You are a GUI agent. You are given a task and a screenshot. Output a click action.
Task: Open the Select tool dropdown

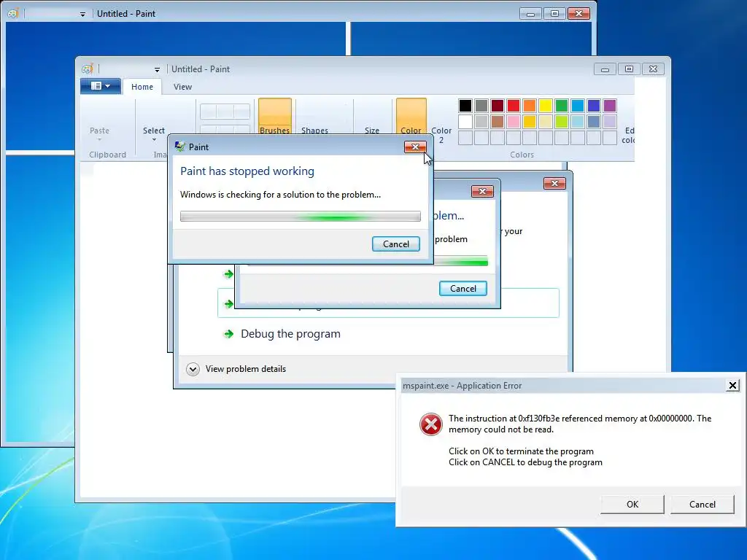154,133
